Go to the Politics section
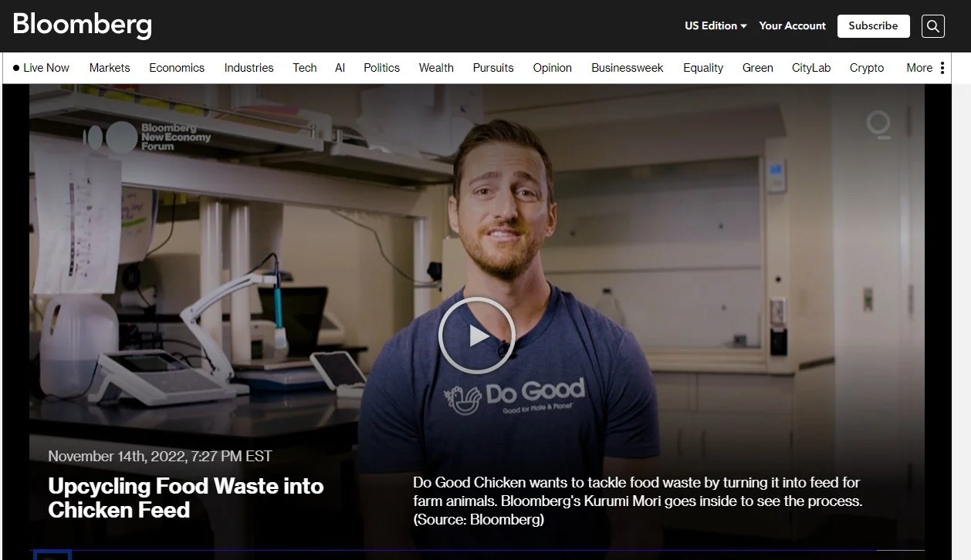This screenshot has height=560, width=971. (382, 68)
